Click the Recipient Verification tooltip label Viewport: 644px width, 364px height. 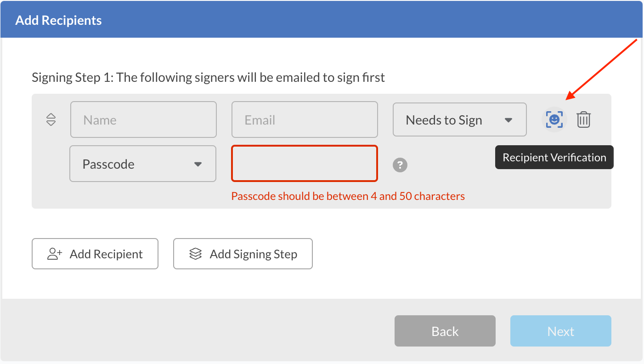[554, 157]
